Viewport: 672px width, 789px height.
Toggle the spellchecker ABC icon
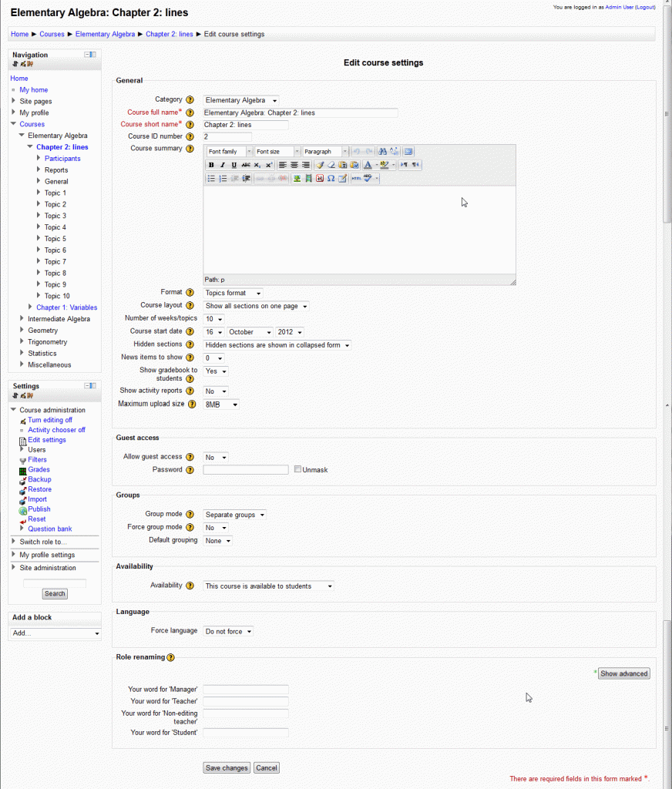pos(368,179)
